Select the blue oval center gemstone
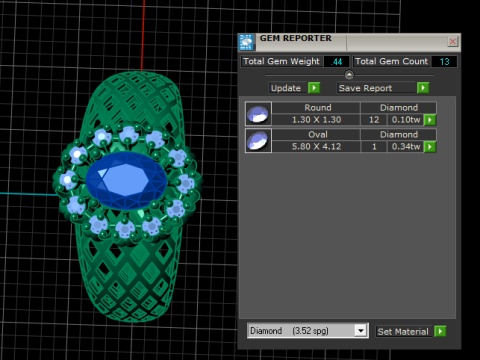480x360 pixels. (x=127, y=181)
